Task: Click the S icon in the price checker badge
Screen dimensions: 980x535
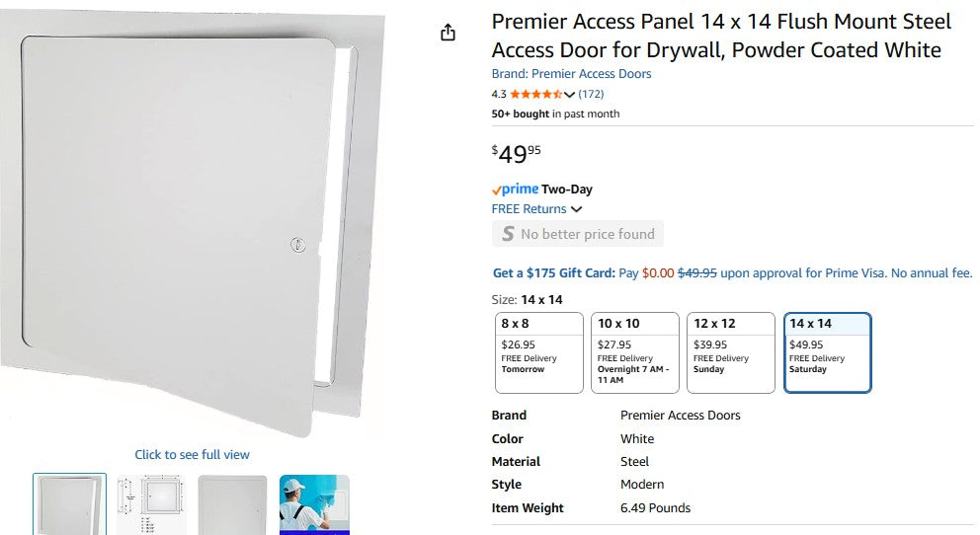Action: pyautogui.click(x=508, y=234)
